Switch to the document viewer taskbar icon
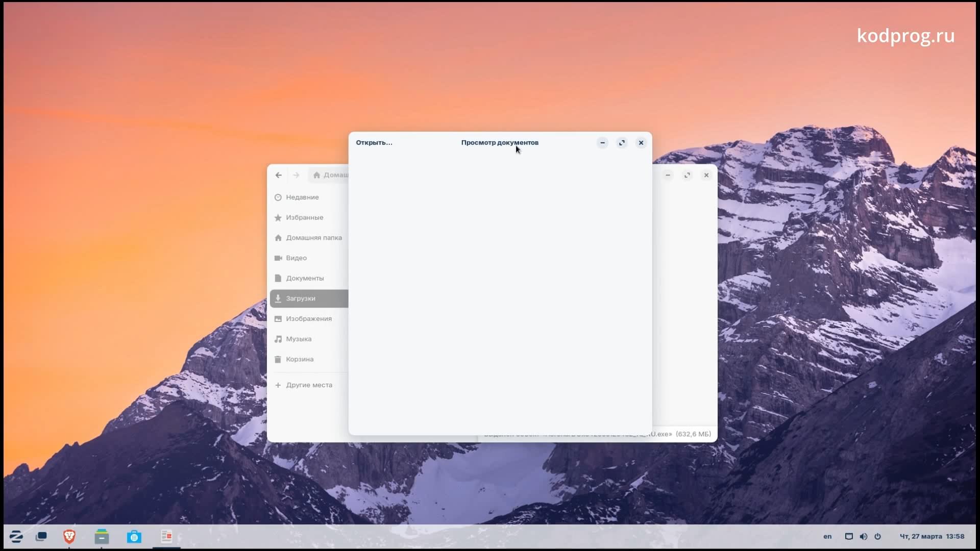 click(166, 537)
